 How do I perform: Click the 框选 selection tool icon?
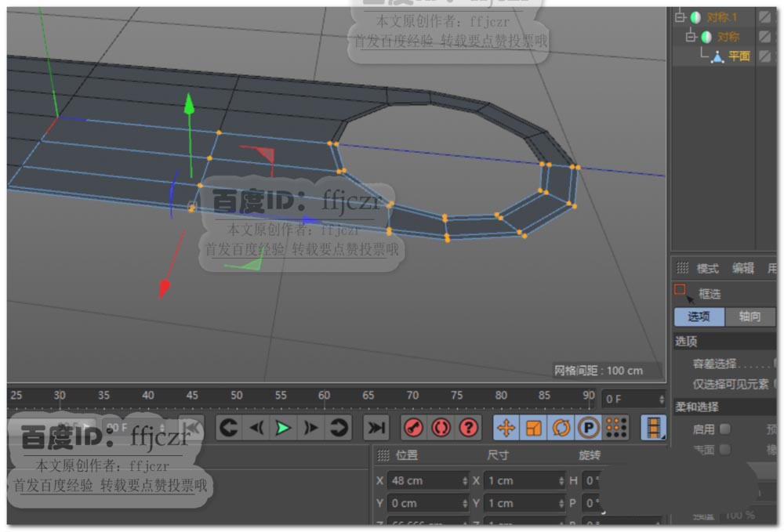683,293
